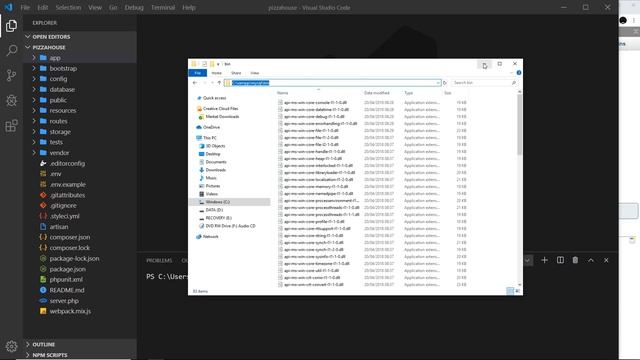Open View tab in File Explorer ribbon
Viewport: 640px width, 360px height.
(x=255, y=73)
